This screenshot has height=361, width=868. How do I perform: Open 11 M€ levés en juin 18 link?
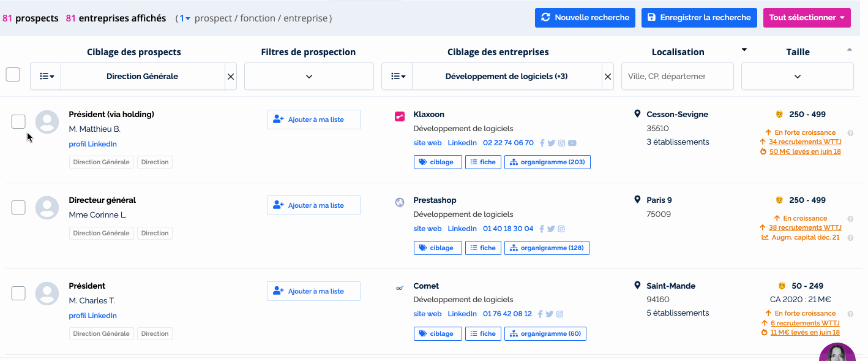pos(804,332)
